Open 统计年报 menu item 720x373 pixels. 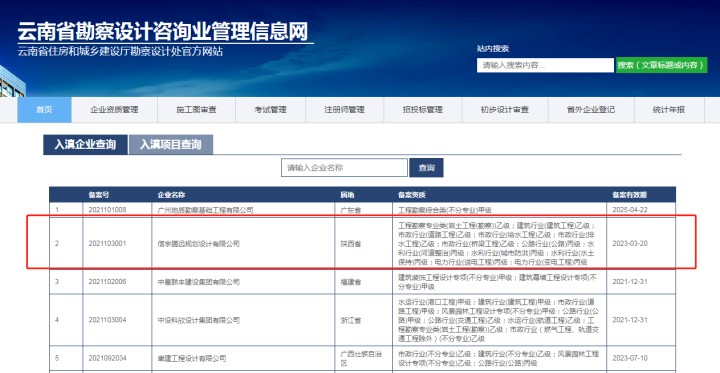(x=669, y=110)
